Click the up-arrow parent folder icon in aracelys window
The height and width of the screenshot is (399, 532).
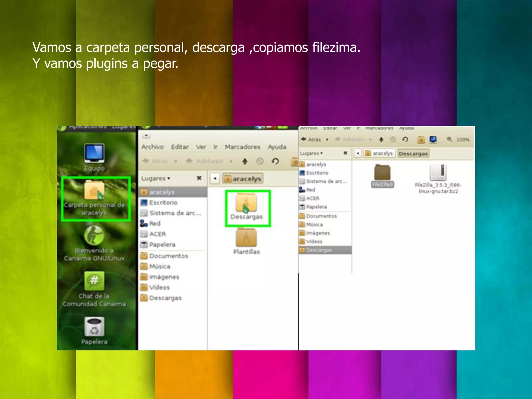pos(245,161)
